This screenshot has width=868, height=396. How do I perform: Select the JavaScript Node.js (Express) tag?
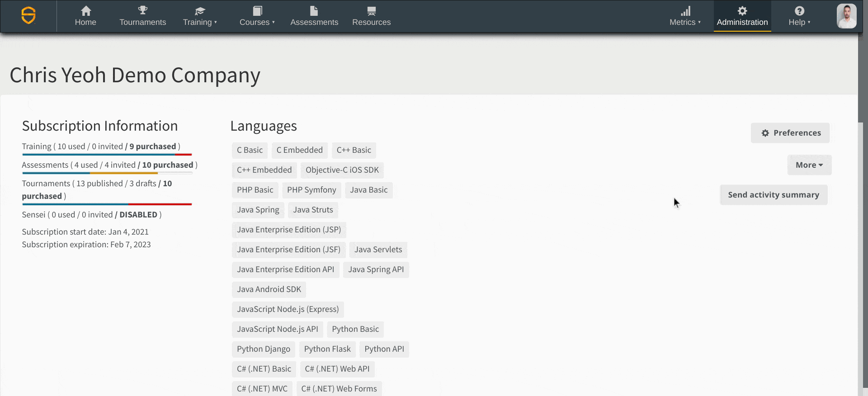point(288,309)
